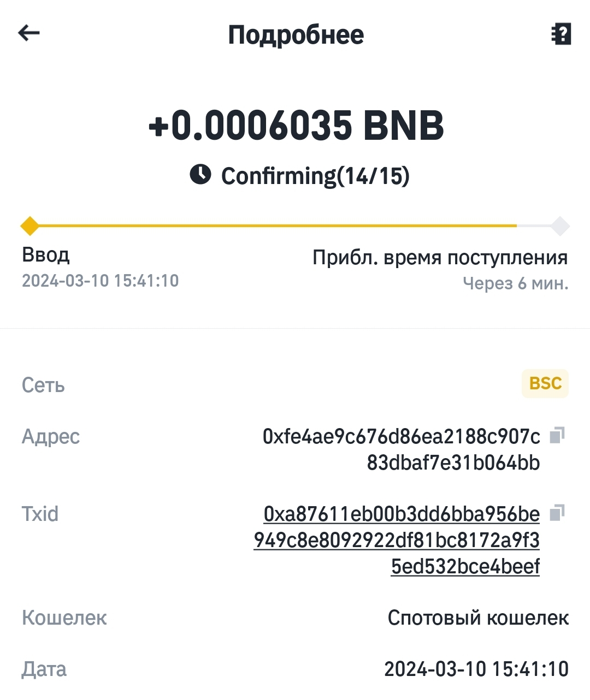The height and width of the screenshot is (700, 590).
Task: Tap the Ввод step label
Action: click(x=46, y=255)
